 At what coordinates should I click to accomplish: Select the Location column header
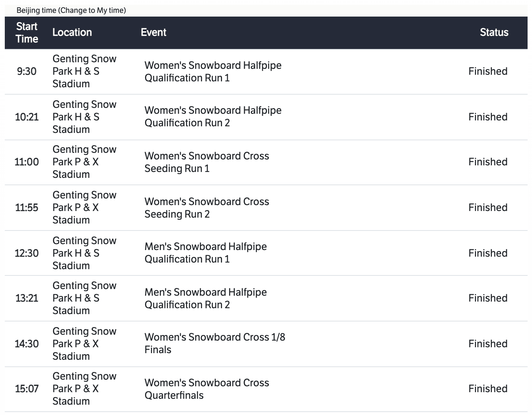(72, 32)
